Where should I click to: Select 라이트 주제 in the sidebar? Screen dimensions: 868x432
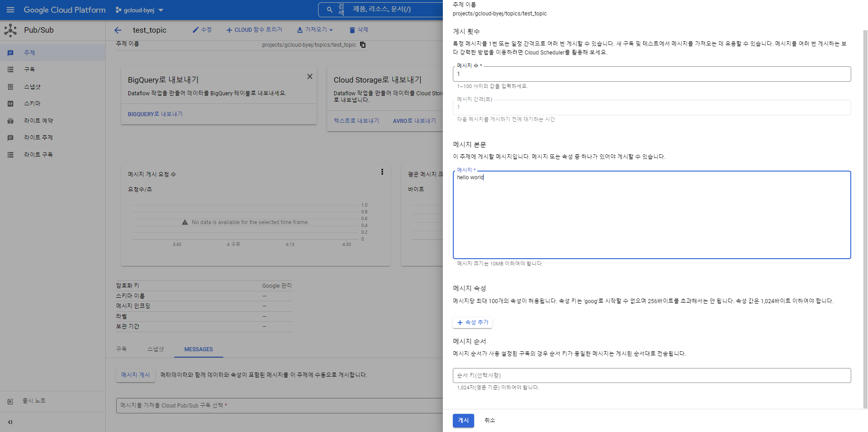click(53, 137)
